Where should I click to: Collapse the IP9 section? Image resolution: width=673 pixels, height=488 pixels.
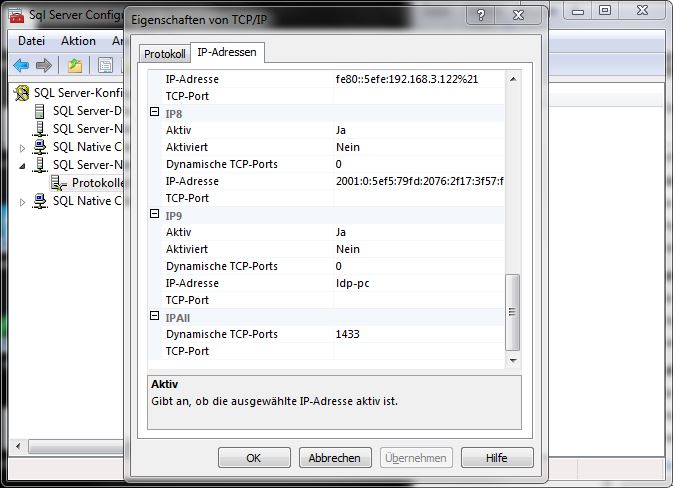point(154,215)
